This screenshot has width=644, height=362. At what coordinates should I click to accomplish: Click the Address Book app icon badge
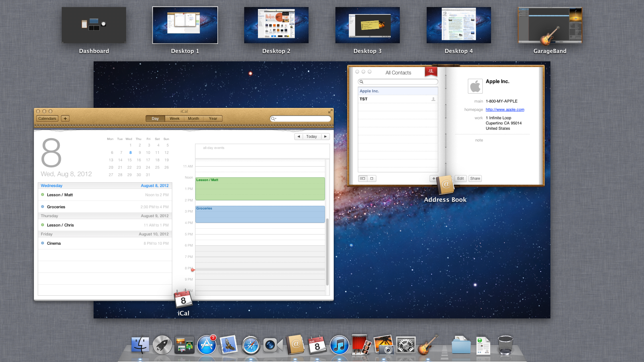[445, 184]
